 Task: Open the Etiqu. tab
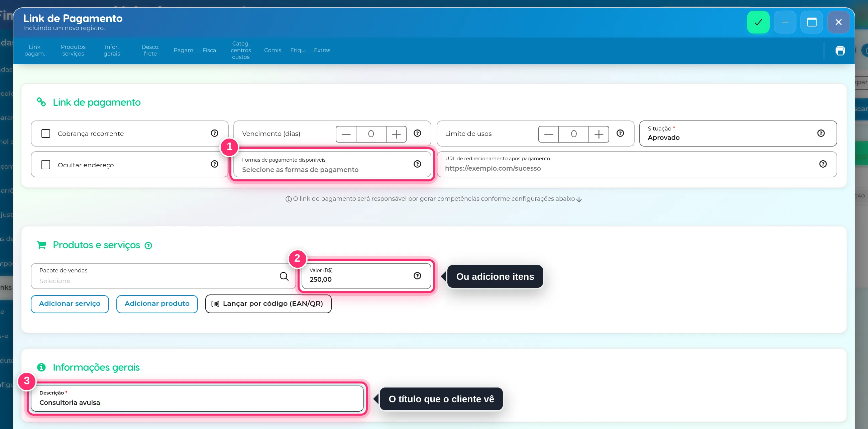298,50
